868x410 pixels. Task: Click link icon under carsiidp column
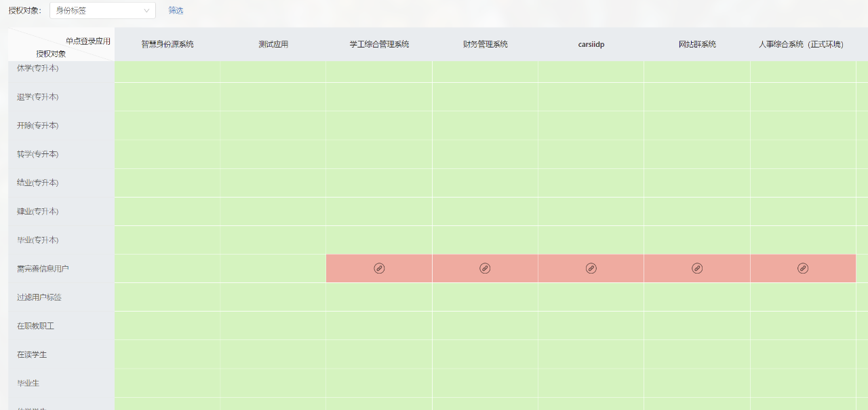click(x=591, y=268)
